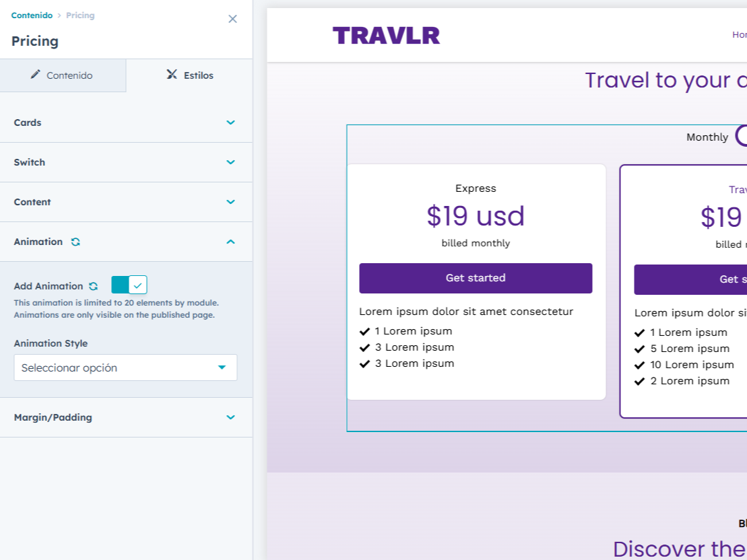Viewport: 747px width, 560px height.
Task: Click the pencil icon on the Contenido tab
Action: tap(36, 75)
